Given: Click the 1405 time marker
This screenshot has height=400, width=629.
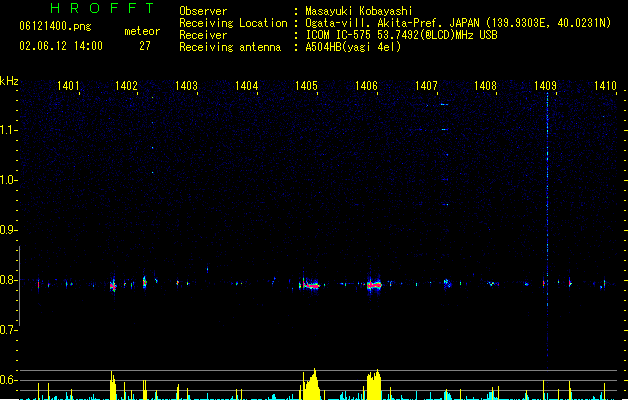Looking at the screenshot, I should pyautogui.click(x=306, y=86).
